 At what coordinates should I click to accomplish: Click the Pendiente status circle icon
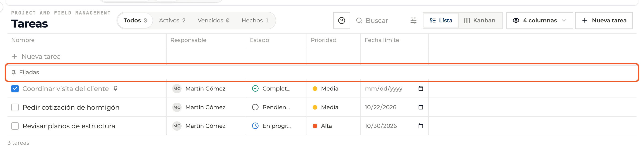pyautogui.click(x=255, y=107)
